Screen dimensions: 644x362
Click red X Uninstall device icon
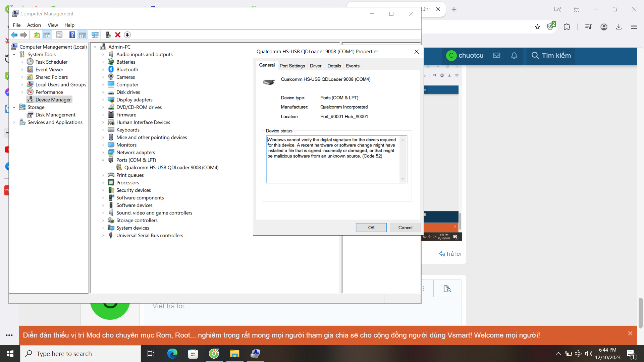click(118, 35)
